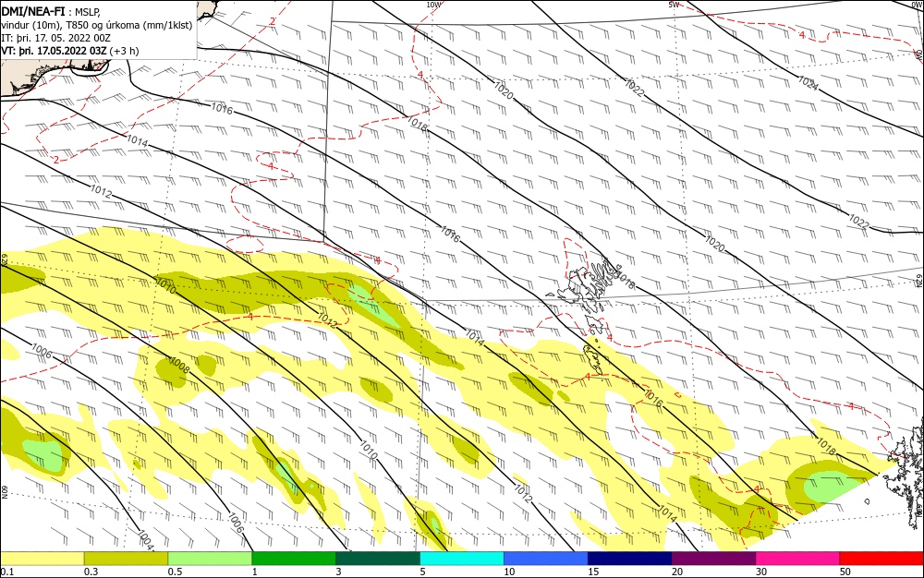Screen dimensions: 924x578
Task: Select legend value 20
Action: 677,572
